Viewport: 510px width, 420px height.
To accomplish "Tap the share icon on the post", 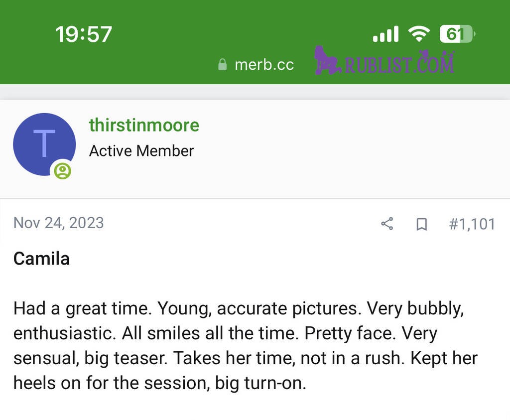I will 387,224.
